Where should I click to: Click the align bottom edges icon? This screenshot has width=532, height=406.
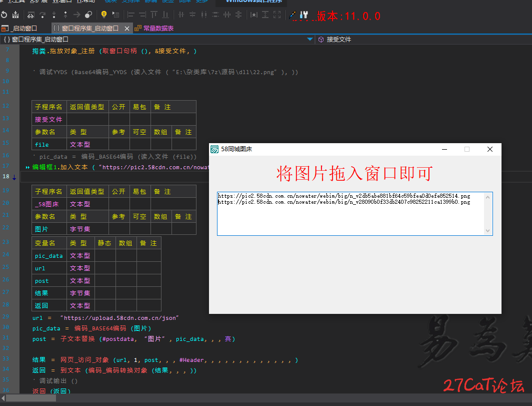coord(165,15)
